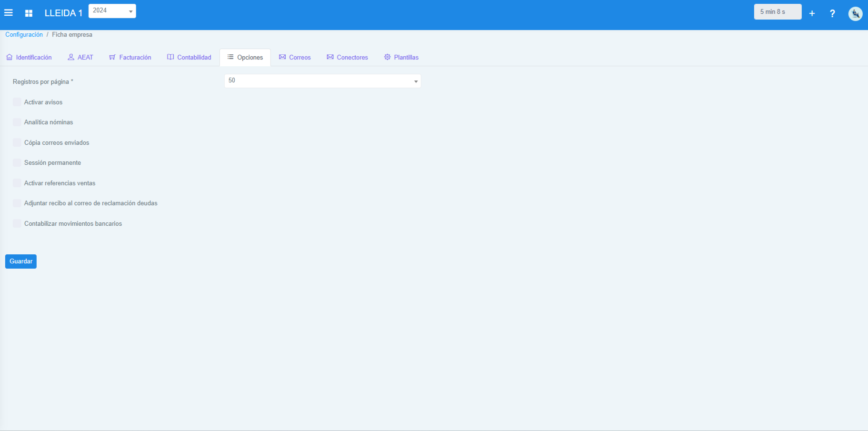Open the hamburger main menu
Screen dimensions: 868x431
[x=9, y=13]
